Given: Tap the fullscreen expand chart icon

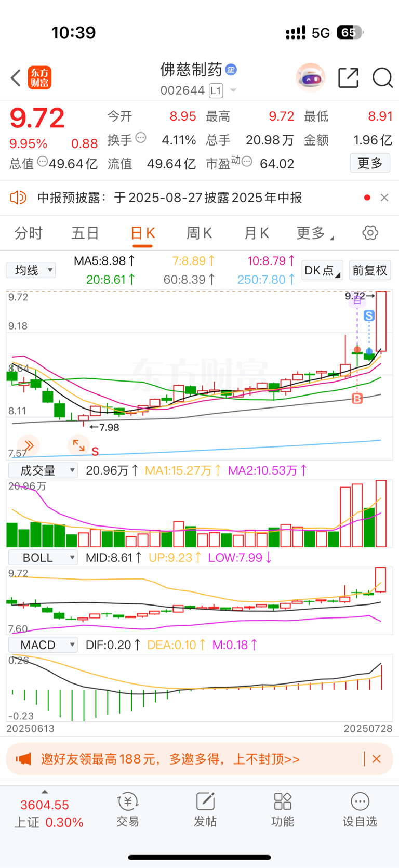Looking at the screenshot, I should tap(78, 445).
